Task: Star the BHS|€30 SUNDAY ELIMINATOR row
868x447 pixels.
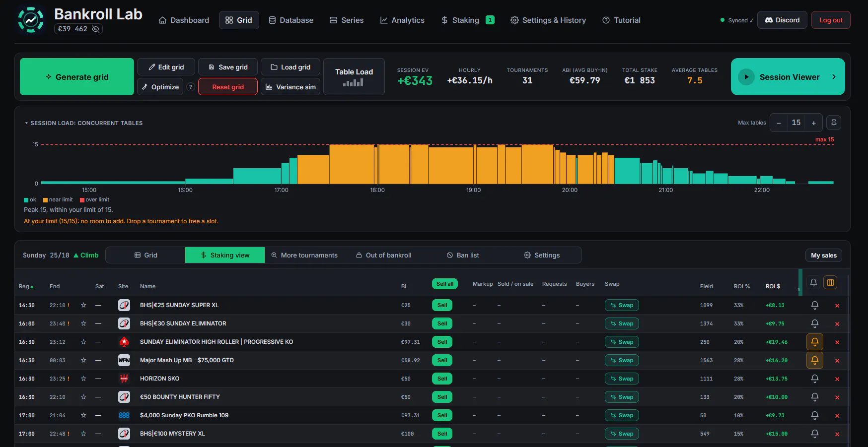Action: coord(83,323)
